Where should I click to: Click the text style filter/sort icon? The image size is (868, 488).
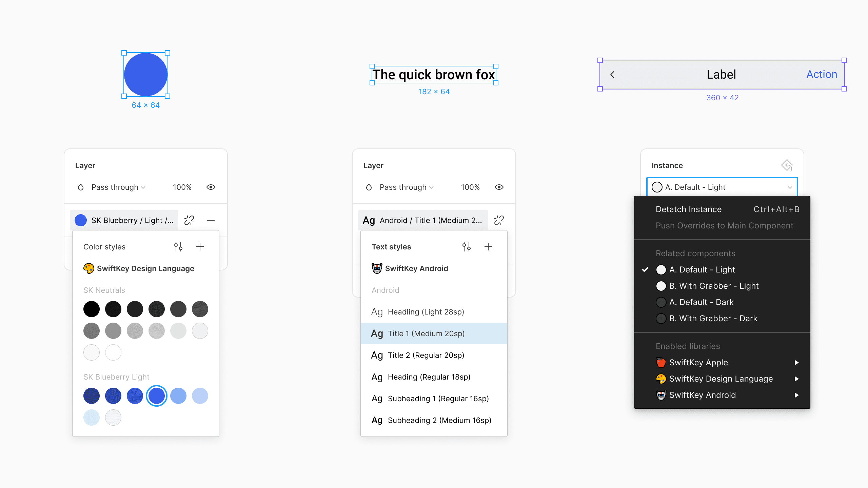[x=467, y=247]
